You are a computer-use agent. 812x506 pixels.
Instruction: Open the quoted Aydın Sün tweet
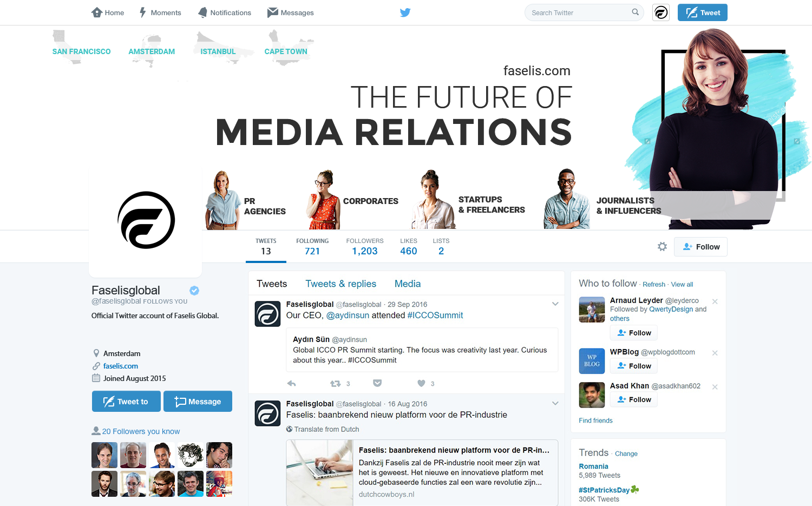422,350
